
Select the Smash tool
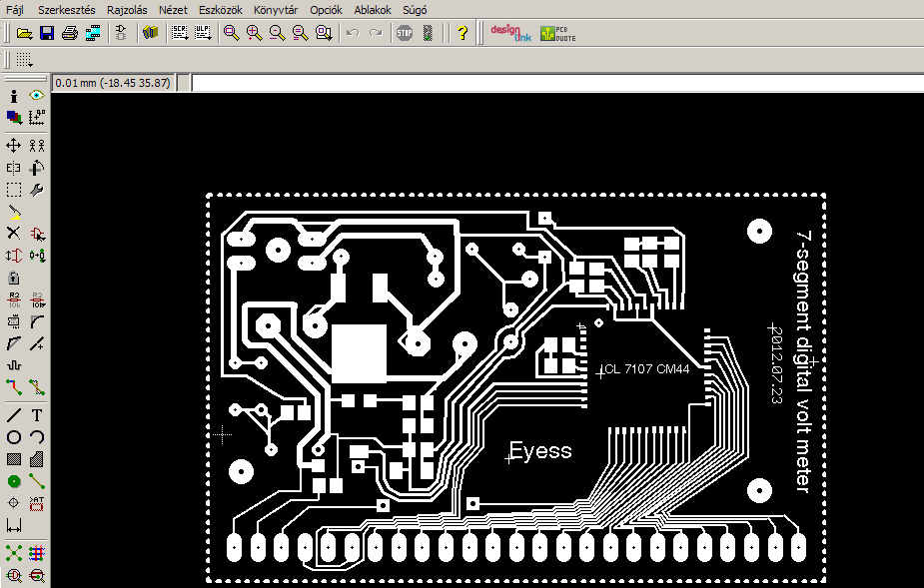point(14,321)
